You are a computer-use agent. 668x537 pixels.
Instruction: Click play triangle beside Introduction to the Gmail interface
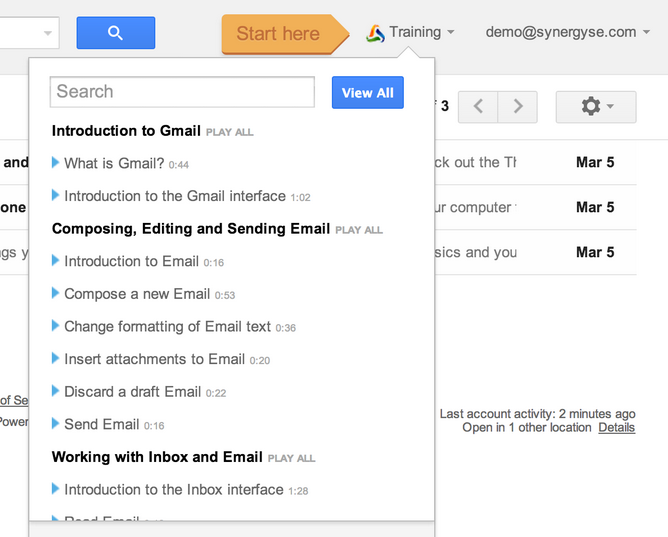click(x=55, y=195)
